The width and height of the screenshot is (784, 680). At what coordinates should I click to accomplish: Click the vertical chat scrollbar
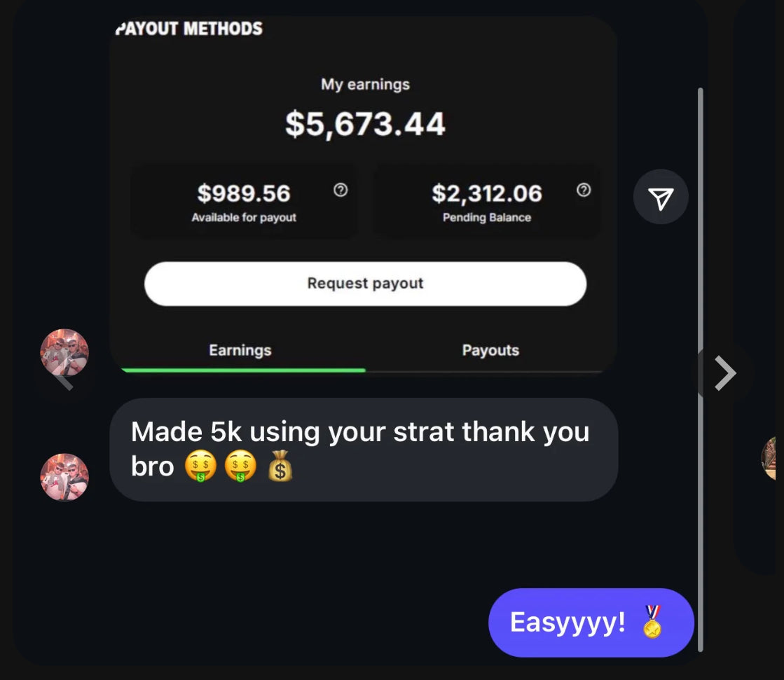click(x=700, y=370)
